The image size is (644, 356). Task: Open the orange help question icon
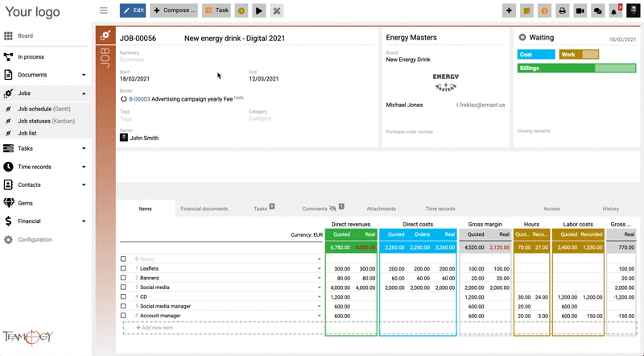(x=544, y=10)
